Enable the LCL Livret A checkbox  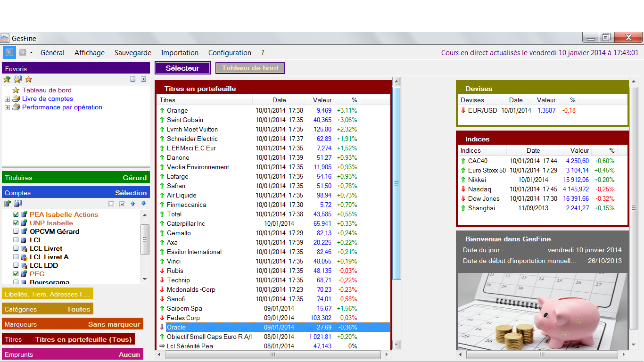(x=16, y=257)
